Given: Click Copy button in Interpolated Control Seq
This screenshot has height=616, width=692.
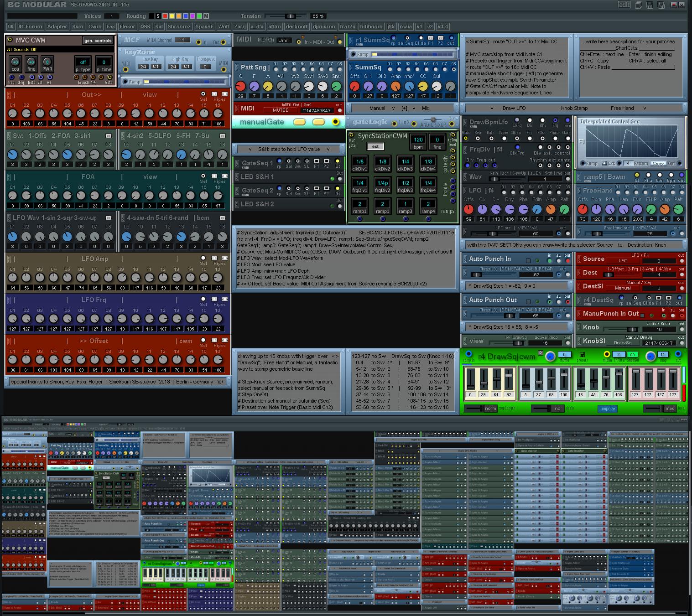Looking at the screenshot, I should coord(657,163).
